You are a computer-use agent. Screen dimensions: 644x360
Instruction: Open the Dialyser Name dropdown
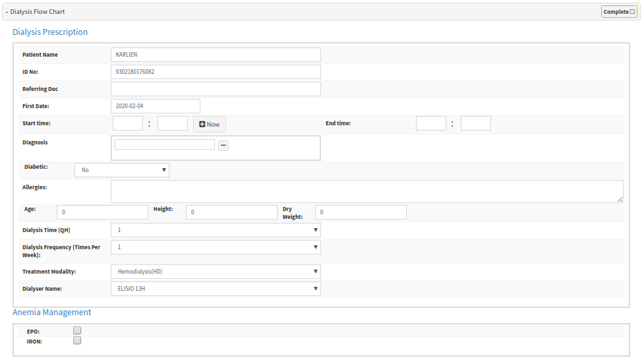216,289
